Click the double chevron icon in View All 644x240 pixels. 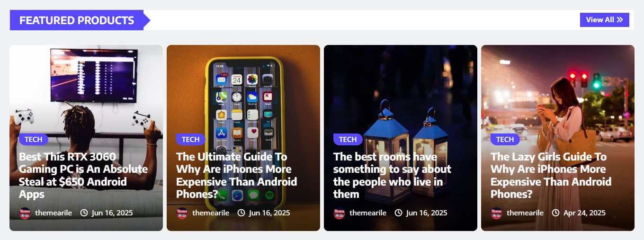point(620,20)
